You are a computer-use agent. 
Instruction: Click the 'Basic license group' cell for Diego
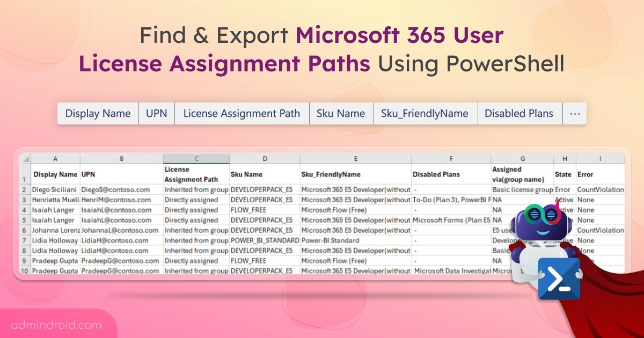tap(523, 189)
